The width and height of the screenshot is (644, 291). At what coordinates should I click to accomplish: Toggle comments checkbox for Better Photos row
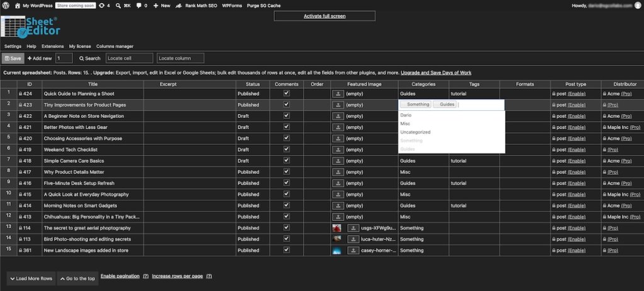(287, 127)
